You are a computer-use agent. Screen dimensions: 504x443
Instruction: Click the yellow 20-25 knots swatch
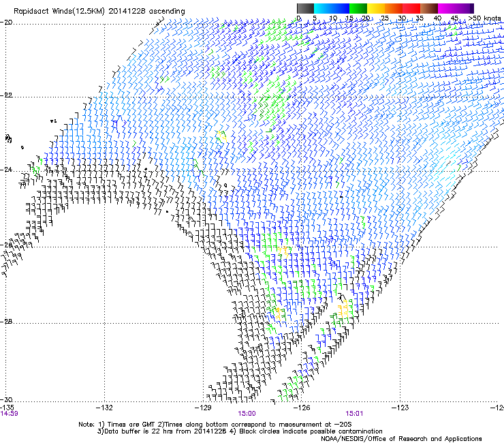click(376, 8)
